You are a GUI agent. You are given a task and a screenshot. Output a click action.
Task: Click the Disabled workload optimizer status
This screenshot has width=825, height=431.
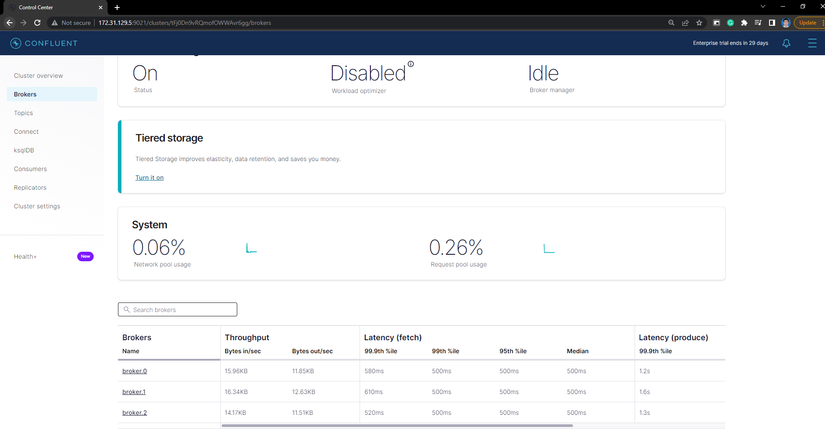[x=368, y=73]
